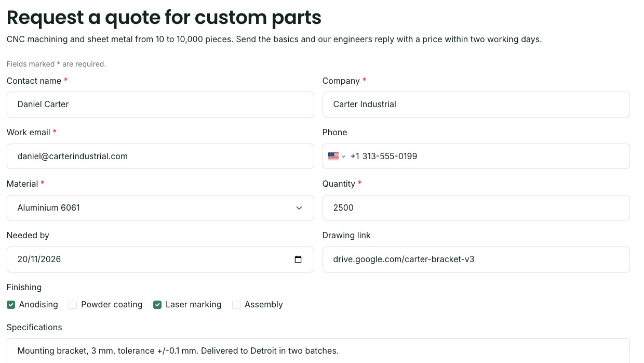Click the Needed by date field
This screenshot has height=363, width=644.
point(160,259)
